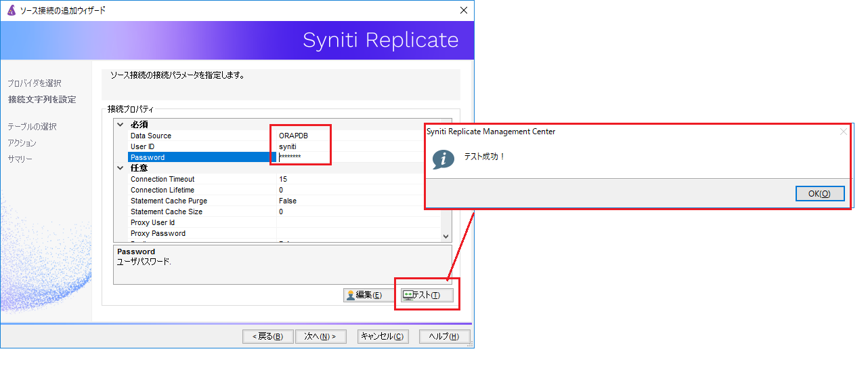Click the Statement Cache Size value 0
The image size is (868, 381).
[281, 212]
